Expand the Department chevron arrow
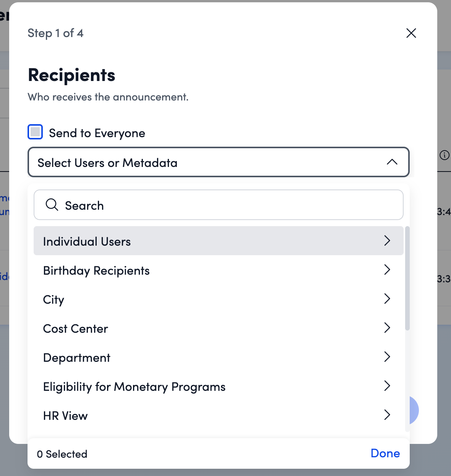This screenshot has width=451, height=476. point(387,357)
